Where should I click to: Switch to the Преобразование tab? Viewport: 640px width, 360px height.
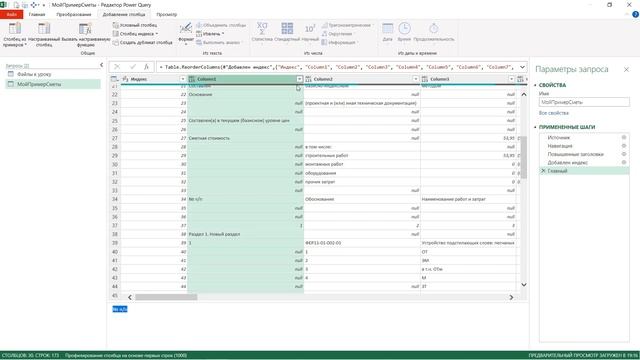pyautogui.click(x=74, y=15)
